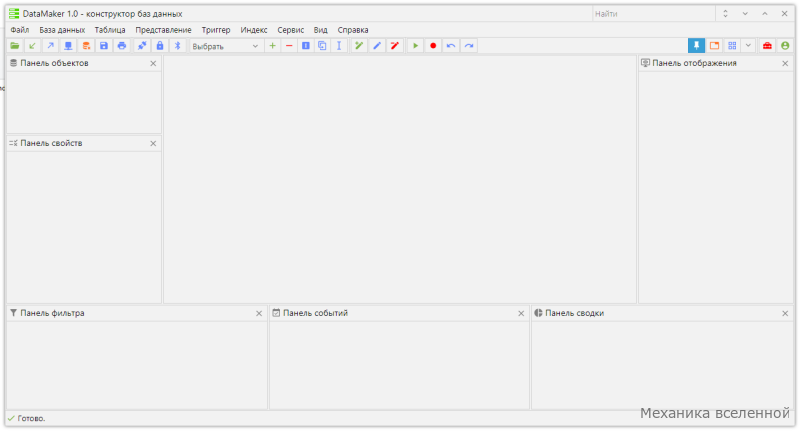This screenshot has height=431, width=800.
Task: Click into the Найти search field
Action: (654, 14)
